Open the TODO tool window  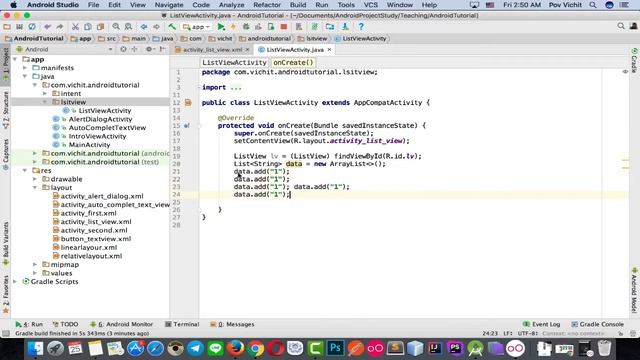(x=65, y=324)
